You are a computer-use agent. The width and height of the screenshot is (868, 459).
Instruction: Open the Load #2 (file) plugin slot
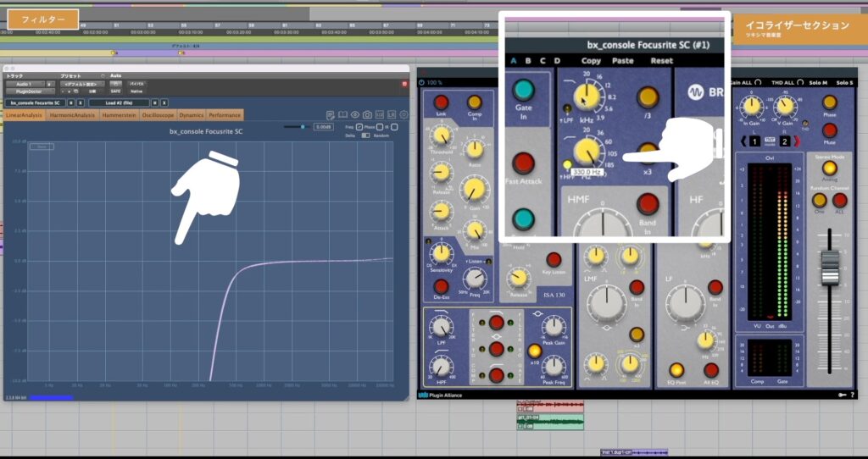119,102
